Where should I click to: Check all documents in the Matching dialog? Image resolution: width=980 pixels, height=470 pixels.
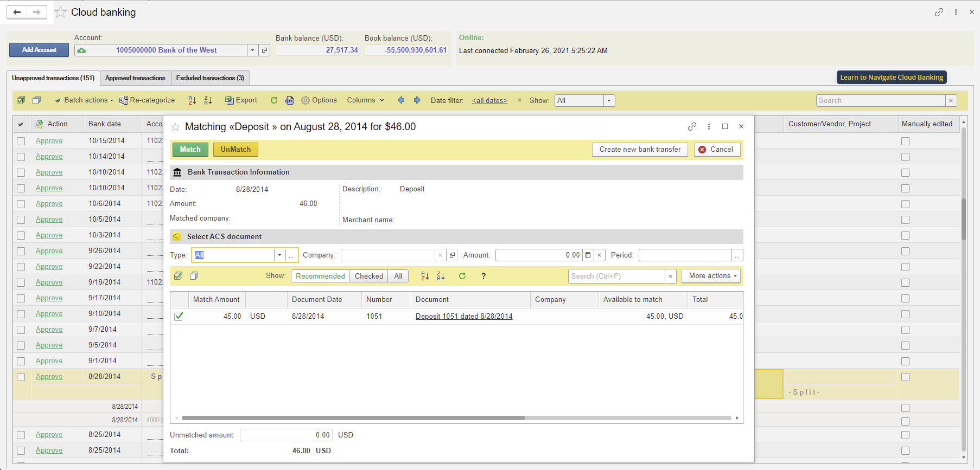178,276
